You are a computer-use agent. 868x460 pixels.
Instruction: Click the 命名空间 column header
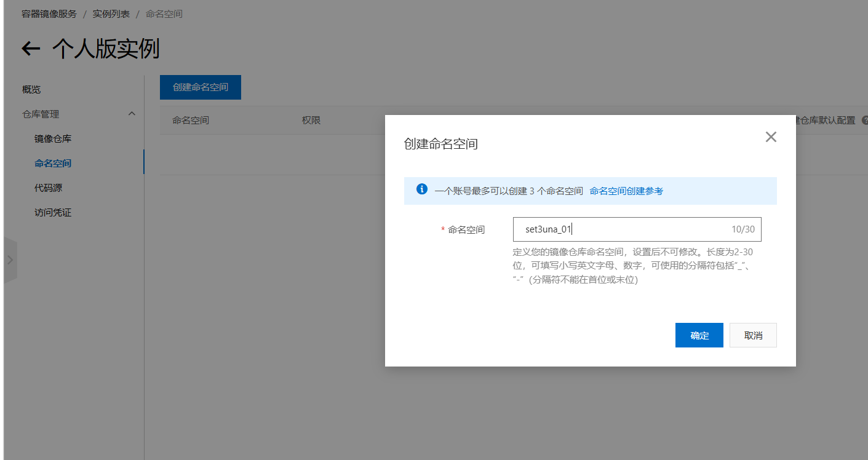pos(191,121)
